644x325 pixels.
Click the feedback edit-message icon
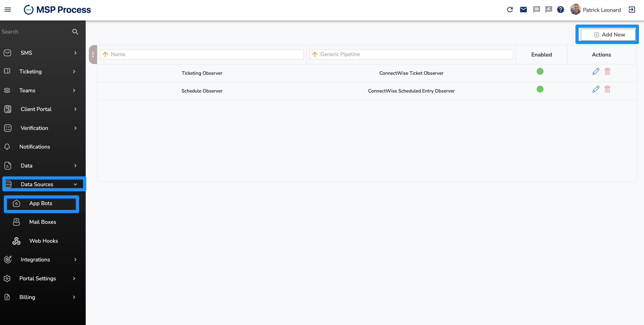tap(549, 10)
